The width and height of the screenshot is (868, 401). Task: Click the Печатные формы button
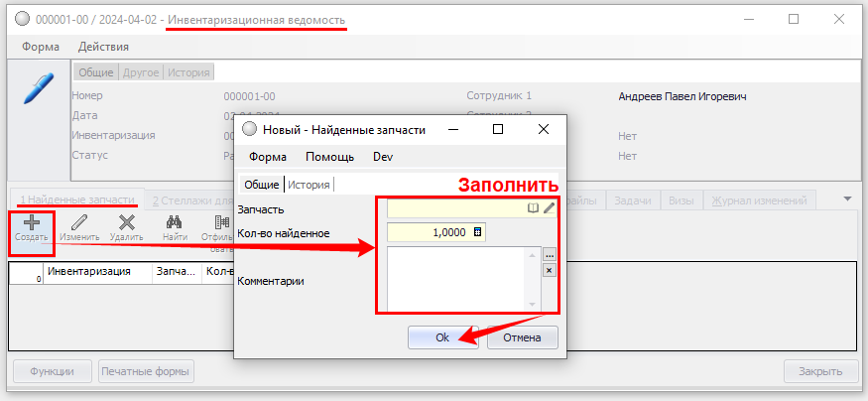[x=146, y=372]
